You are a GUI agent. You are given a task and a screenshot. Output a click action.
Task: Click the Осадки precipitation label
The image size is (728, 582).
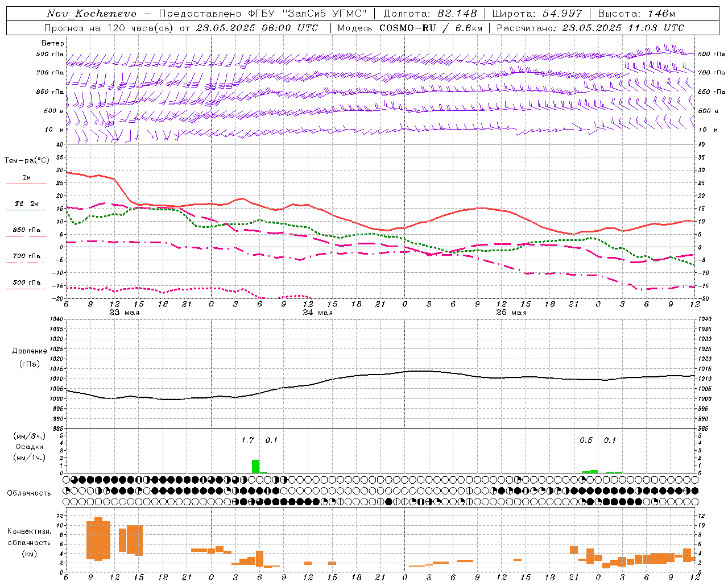(30, 447)
